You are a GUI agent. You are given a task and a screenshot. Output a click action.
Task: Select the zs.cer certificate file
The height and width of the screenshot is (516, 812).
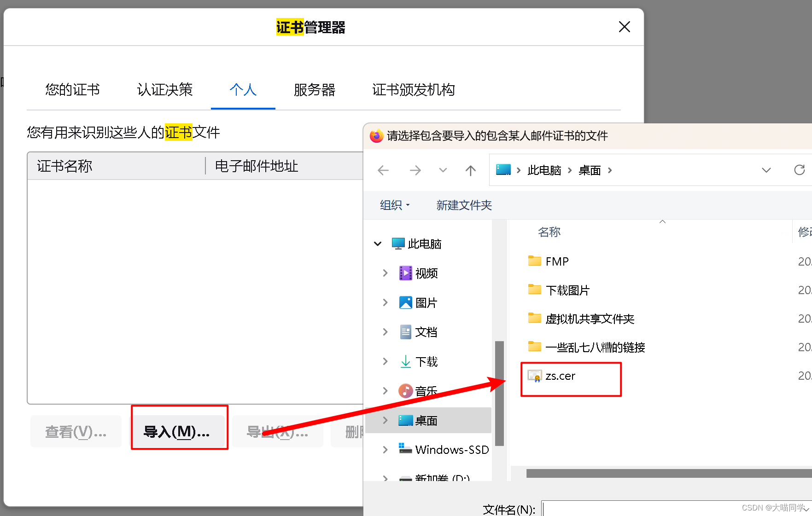pos(560,376)
